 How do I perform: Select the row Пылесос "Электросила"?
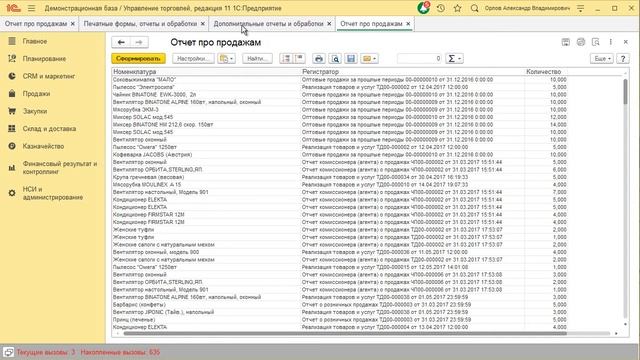click(x=340, y=87)
